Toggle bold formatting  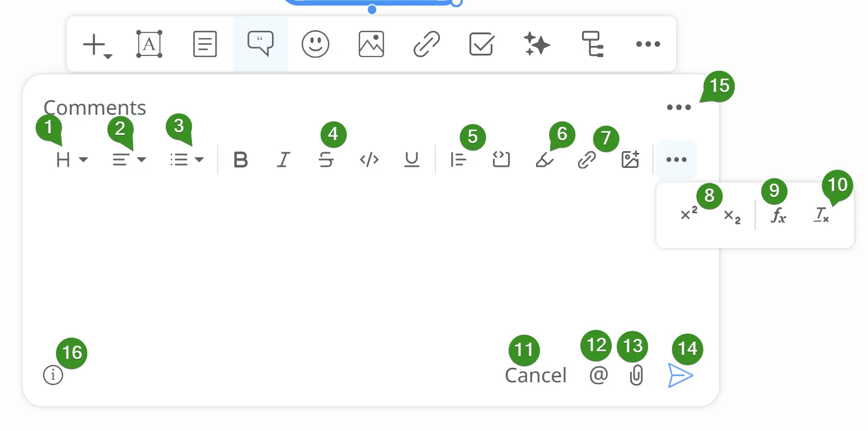241,160
